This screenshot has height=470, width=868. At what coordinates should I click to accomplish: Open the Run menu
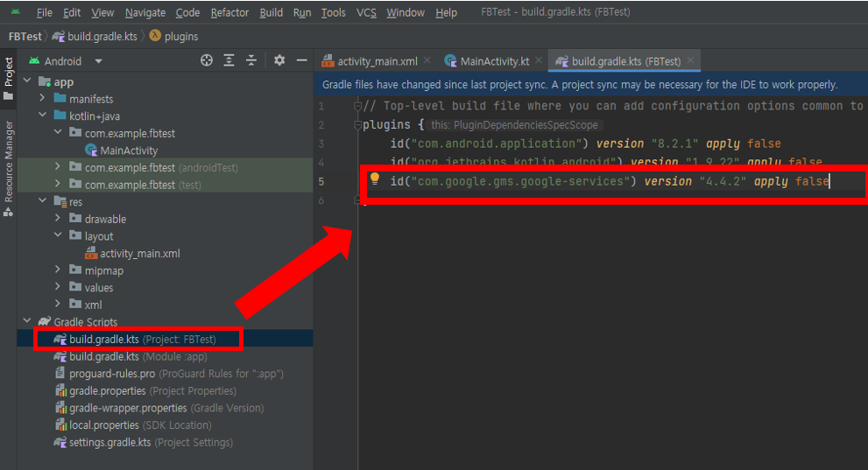coord(302,12)
